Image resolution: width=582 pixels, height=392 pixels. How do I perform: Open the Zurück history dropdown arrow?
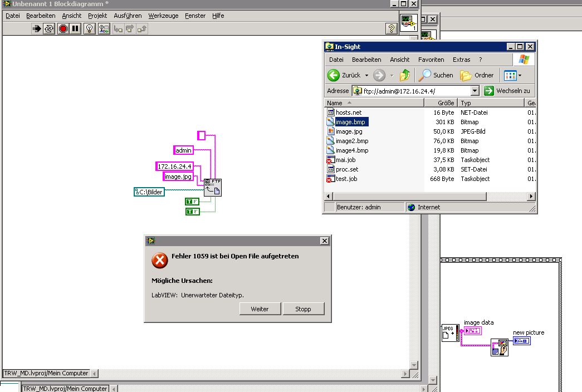click(366, 75)
